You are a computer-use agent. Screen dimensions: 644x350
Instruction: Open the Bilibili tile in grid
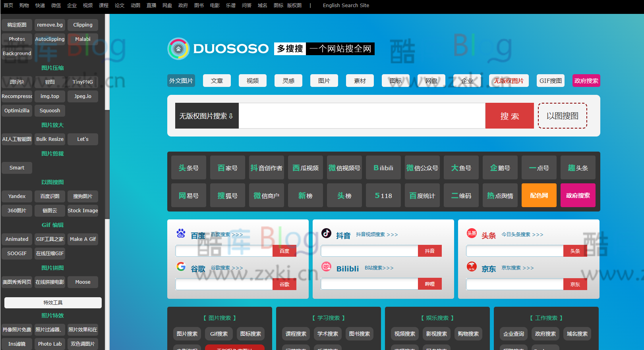click(x=383, y=168)
